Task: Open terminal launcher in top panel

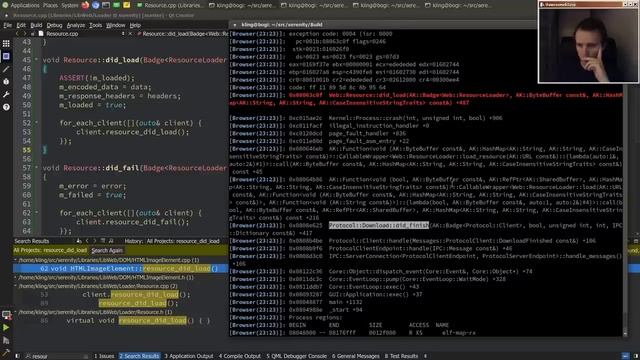Action: [106, 5]
